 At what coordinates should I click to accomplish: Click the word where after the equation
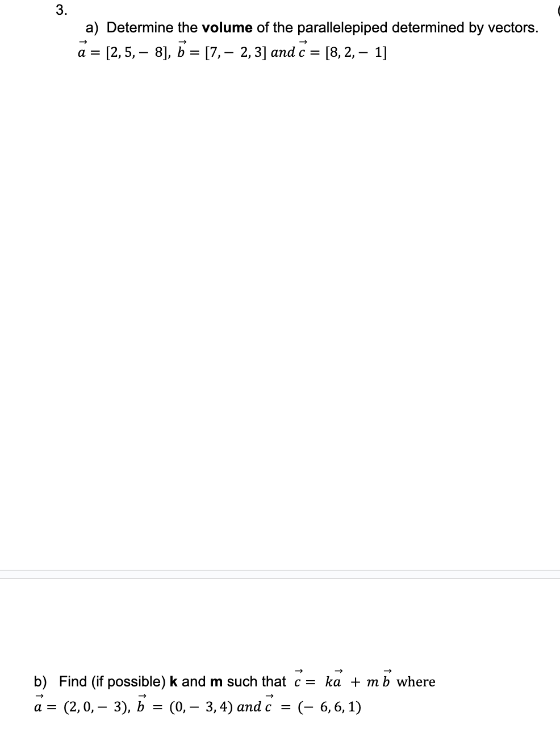point(416,682)
